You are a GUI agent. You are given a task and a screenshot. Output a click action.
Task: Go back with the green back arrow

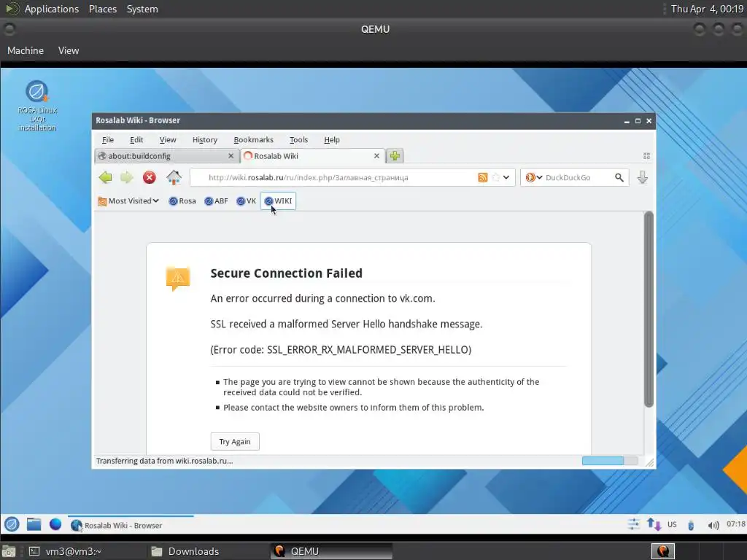[105, 178]
